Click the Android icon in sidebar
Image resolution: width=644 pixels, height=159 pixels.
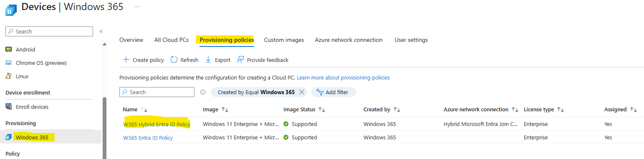[8, 49]
